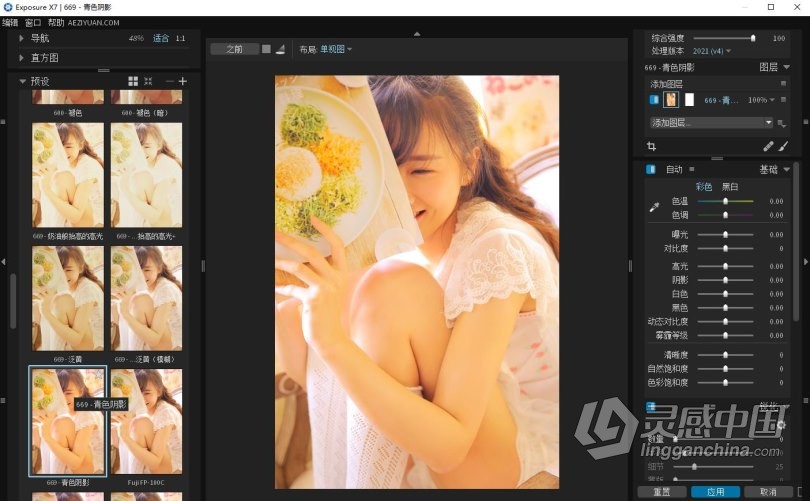The height and width of the screenshot is (501, 810).
Task: Toggle the 之前 before view
Action: [234, 49]
